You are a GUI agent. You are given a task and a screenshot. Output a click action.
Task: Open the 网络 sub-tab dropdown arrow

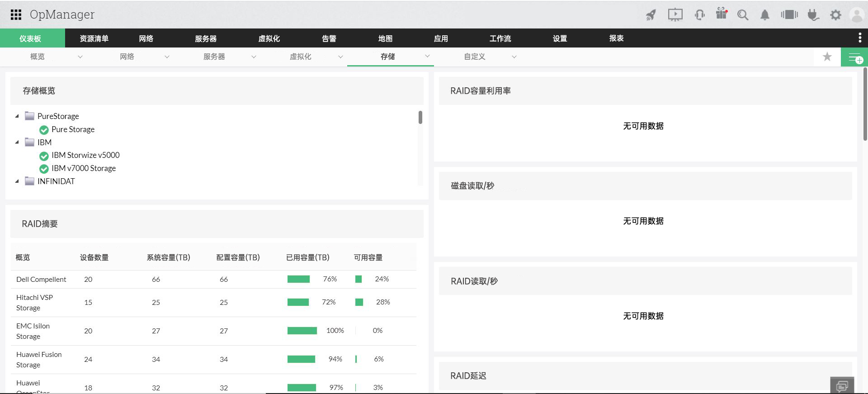(x=167, y=57)
